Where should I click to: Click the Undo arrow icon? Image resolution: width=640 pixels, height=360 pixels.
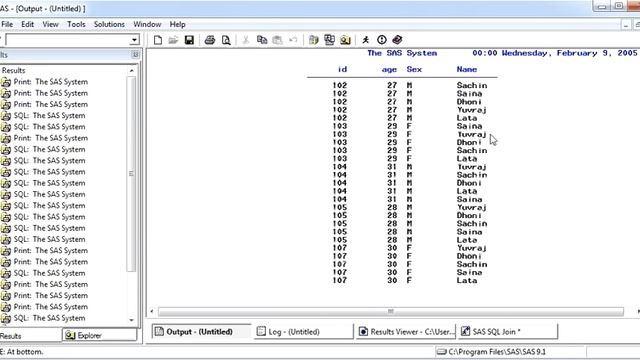pyautogui.click(x=293, y=40)
